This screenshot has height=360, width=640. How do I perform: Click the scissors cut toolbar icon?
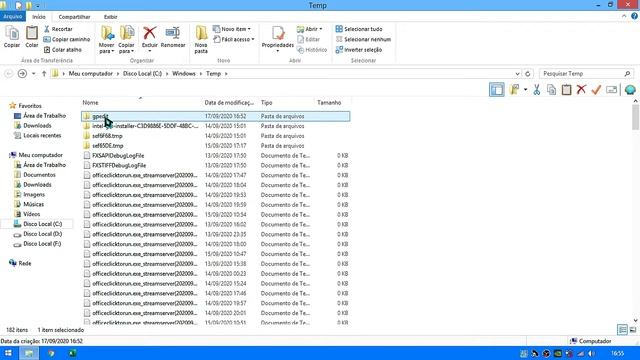click(x=537, y=89)
